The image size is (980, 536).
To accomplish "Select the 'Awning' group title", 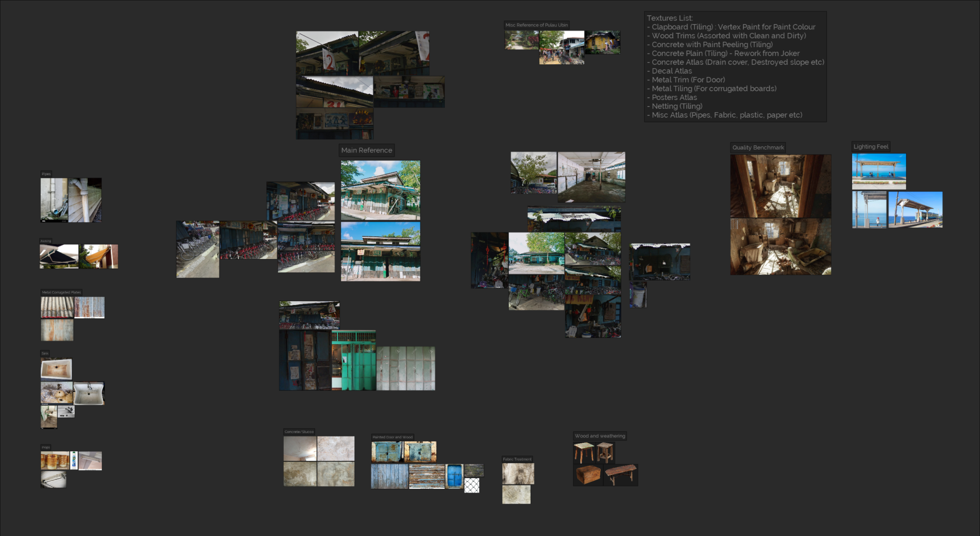I will coord(45,240).
